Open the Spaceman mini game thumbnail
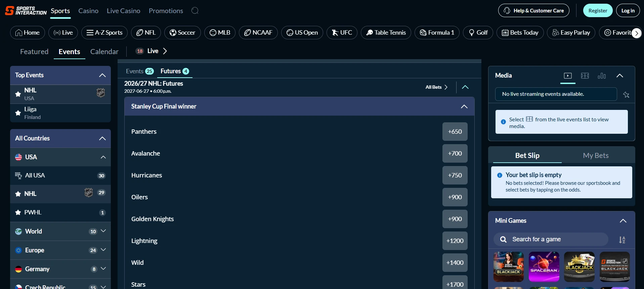Screen dimensions: 644x289 point(544,266)
